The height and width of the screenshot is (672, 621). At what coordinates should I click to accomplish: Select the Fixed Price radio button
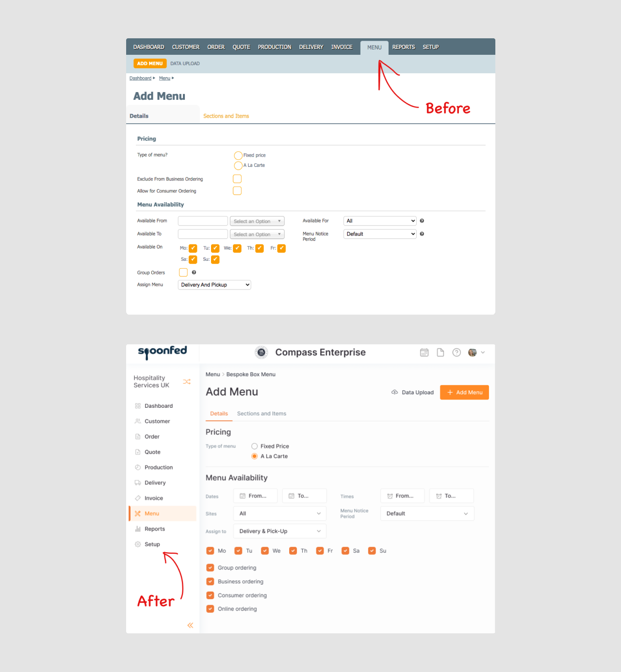pyautogui.click(x=254, y=446)
